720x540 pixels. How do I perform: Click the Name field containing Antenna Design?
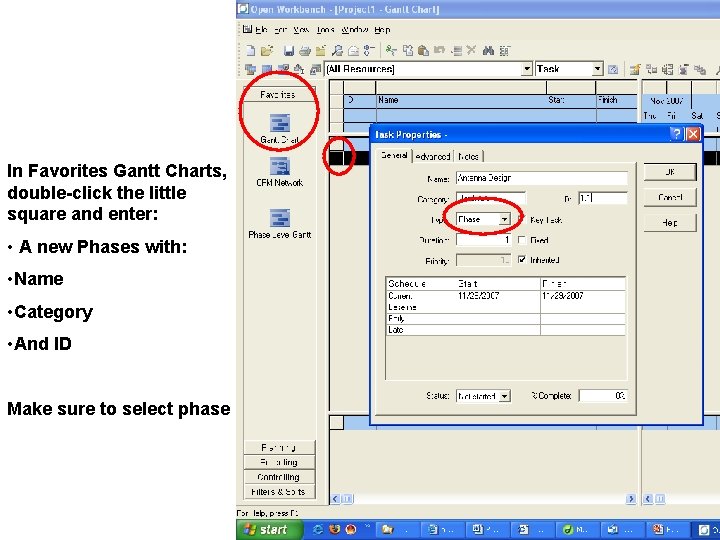(542, 178)
